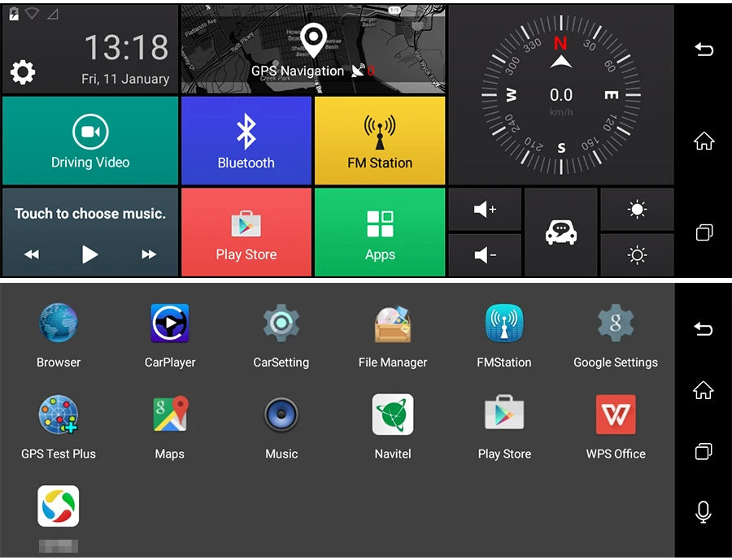
Task: Increase screen brightness with filled sun icon
Action: click(x=637, y=210)
